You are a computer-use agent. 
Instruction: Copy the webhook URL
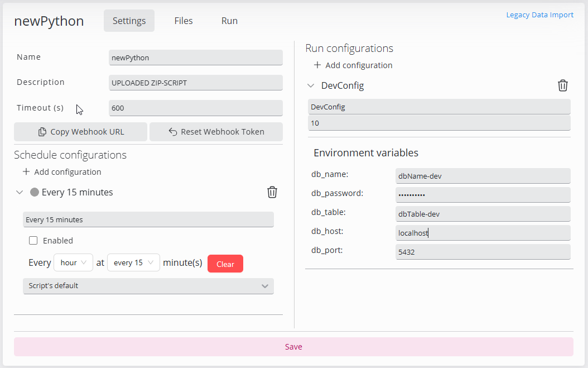(x=81, y=132)
